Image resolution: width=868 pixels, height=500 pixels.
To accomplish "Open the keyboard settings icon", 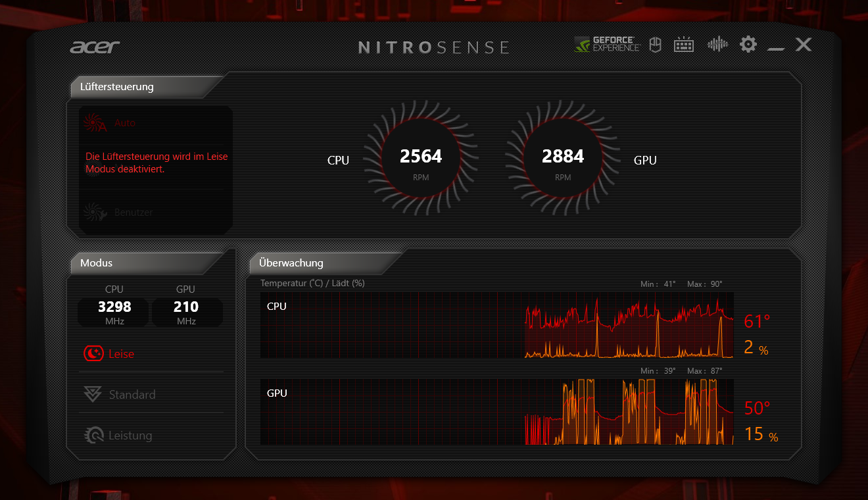I will click(684, 45).
